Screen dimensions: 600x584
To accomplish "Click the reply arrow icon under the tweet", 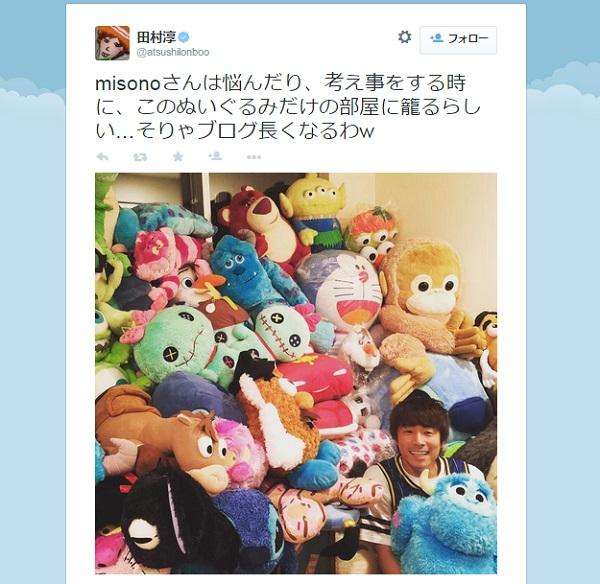I will (x=102, y=157).
